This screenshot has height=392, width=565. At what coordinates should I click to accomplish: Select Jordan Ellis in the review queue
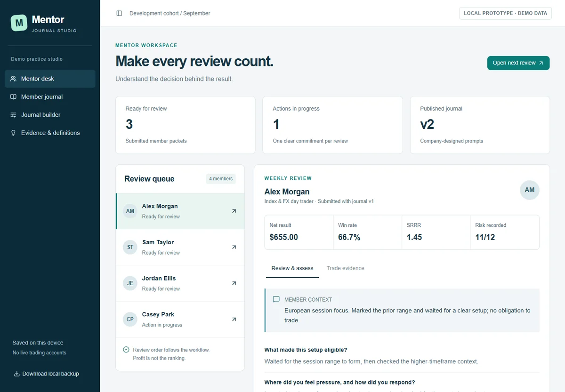pos(180,283)
